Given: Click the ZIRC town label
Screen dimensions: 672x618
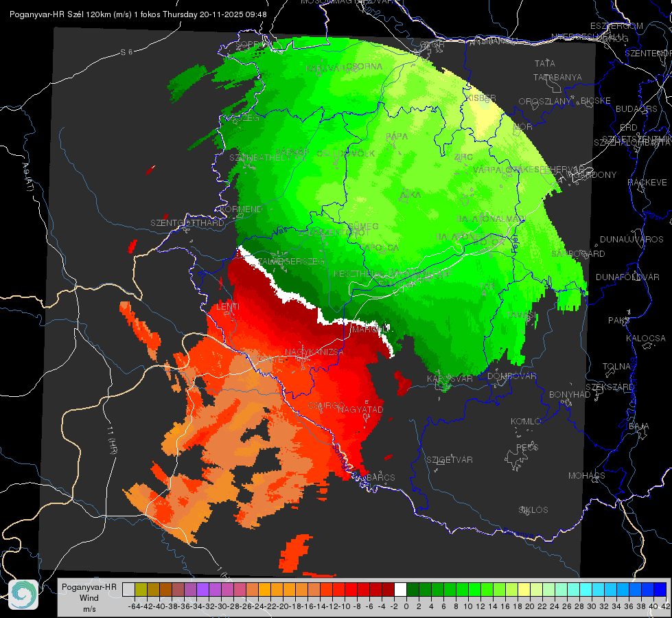Looking at the screenshot, I should (x=463, y=157).
